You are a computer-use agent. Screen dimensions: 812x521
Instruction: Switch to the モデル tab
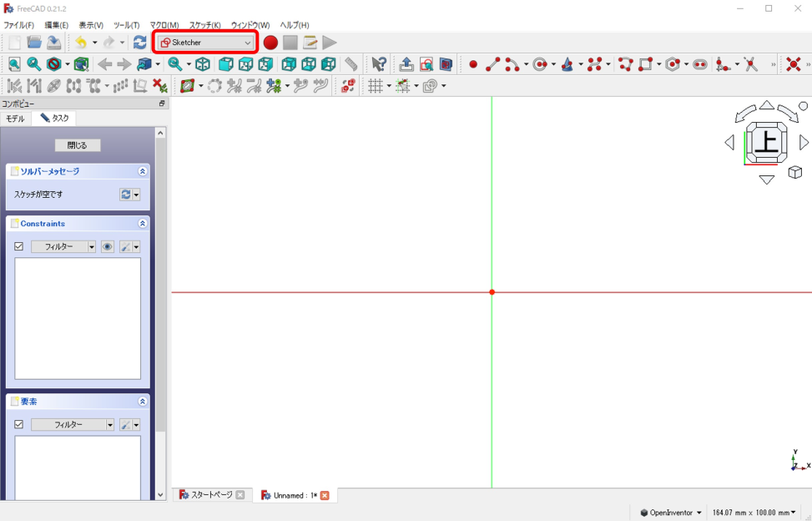(15, 119)
